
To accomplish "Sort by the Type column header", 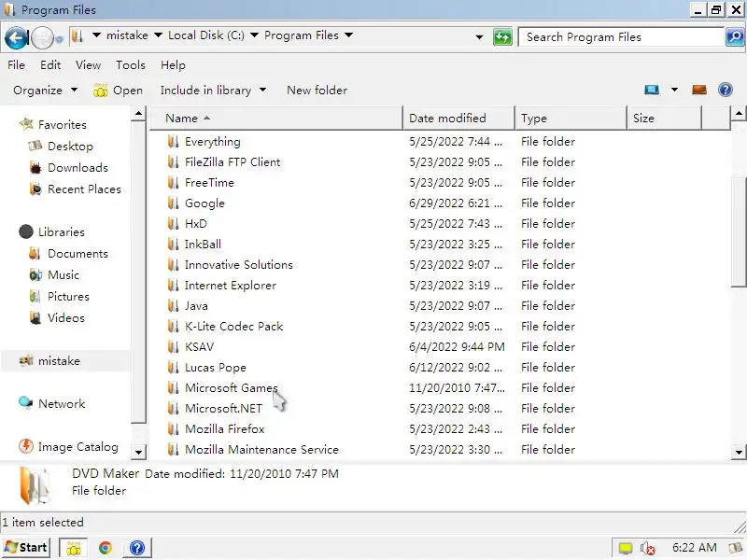I will 571,119.
